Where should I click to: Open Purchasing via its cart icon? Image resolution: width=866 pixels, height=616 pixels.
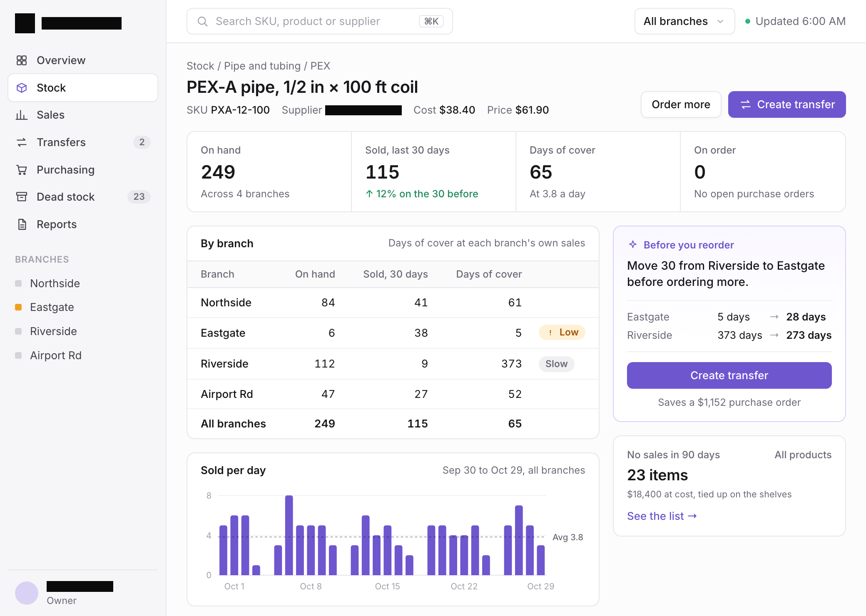(22, 170)
